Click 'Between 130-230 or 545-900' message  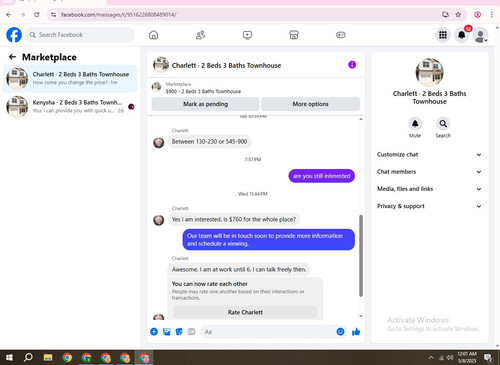pyautogui.click(x=210, y=142)
